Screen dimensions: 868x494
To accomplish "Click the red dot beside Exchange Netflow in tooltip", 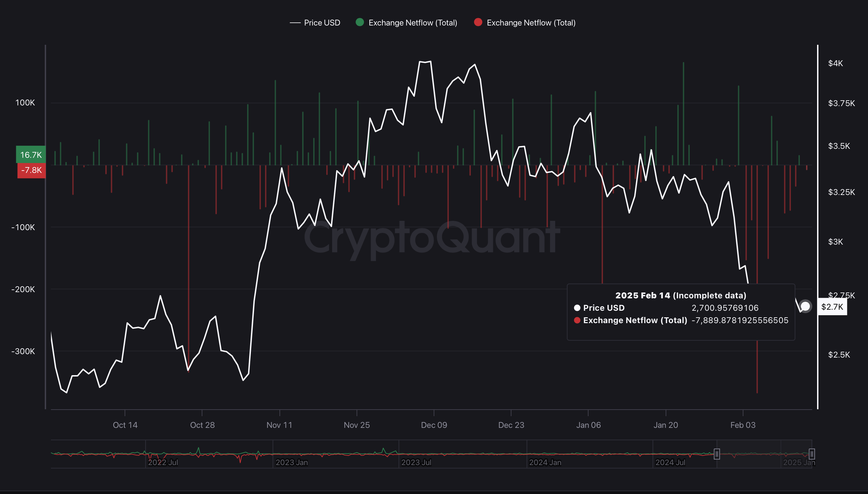I will click(578, 320).
